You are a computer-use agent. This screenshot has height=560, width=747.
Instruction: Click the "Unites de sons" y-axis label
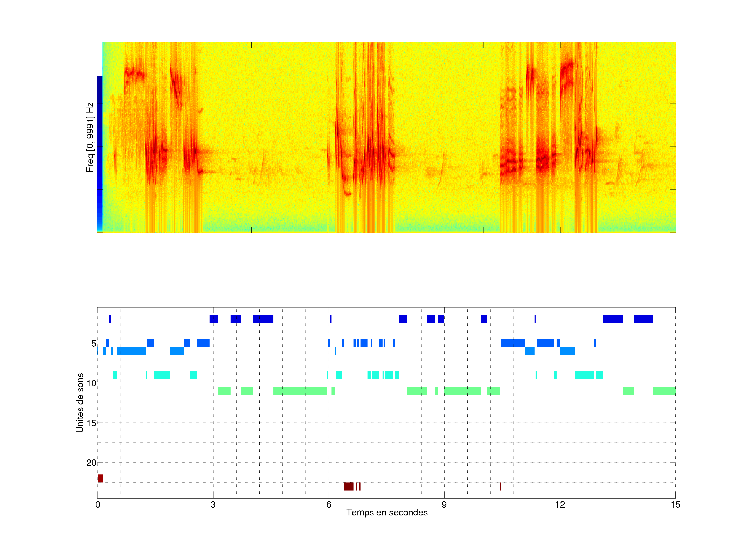(x=80, y=403)
